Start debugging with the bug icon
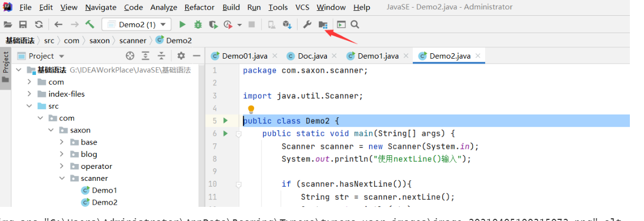 (x=198, y=24)
